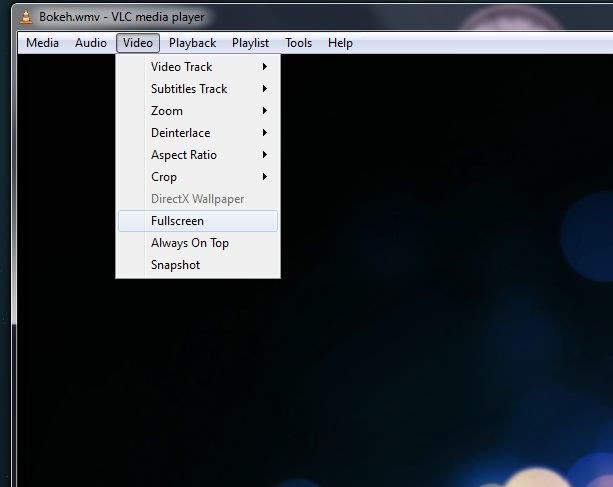Select Fullscreen from the Video menu
This screenshot has width=613, height=487.
click(198, 221)
